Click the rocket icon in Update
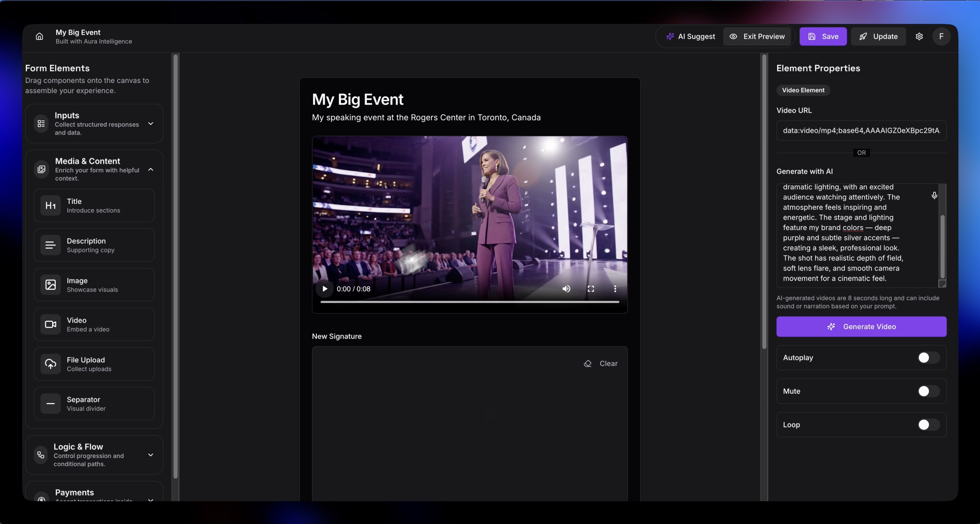 [863, 36]
